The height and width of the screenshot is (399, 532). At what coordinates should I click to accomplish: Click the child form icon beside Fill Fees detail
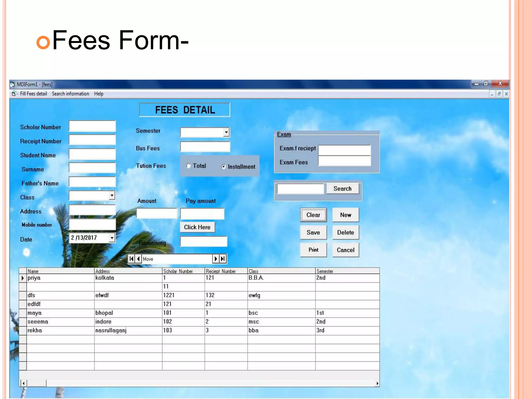[x=14, y=94]
